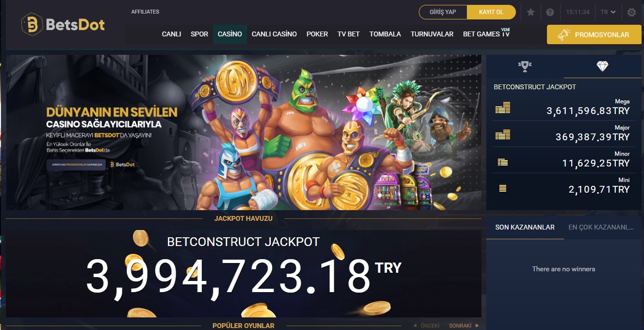This screenshot has width=644, height=330.
Task: Expand the TR language dropdown
Action: [x=608, y=12]
